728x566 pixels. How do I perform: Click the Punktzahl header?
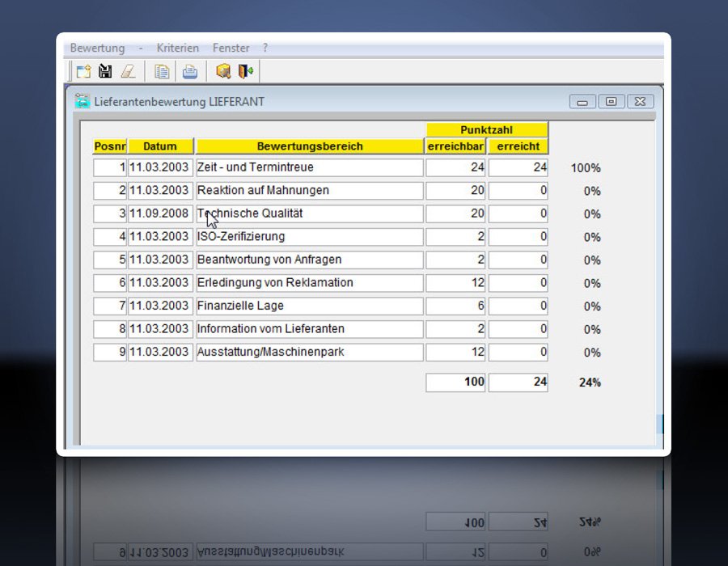pos(487,129)
